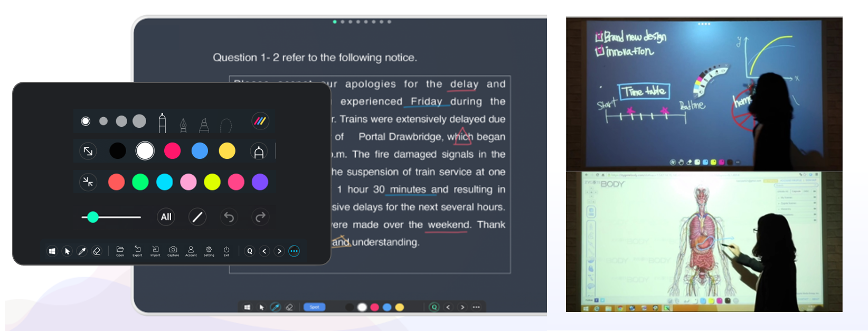Click the blue Spot button
868x331 pixels.
tap(314, 307)
